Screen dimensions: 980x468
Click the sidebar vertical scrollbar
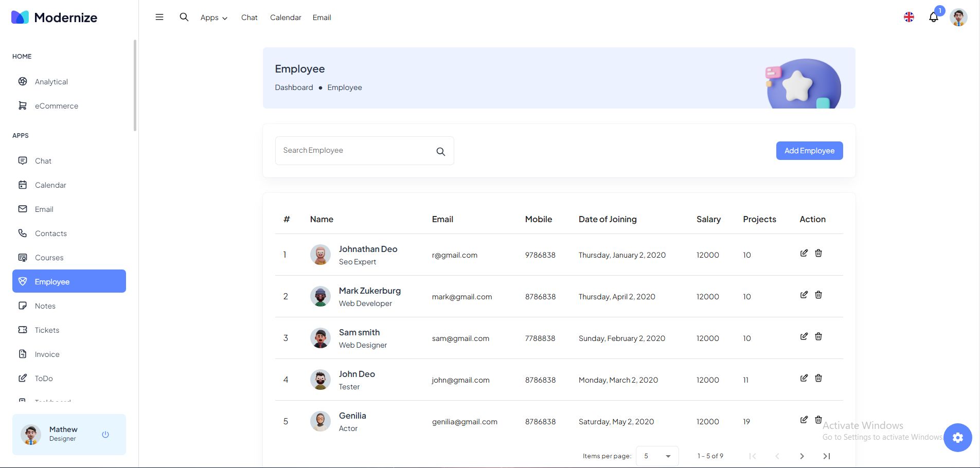click(x=135, y=85)
